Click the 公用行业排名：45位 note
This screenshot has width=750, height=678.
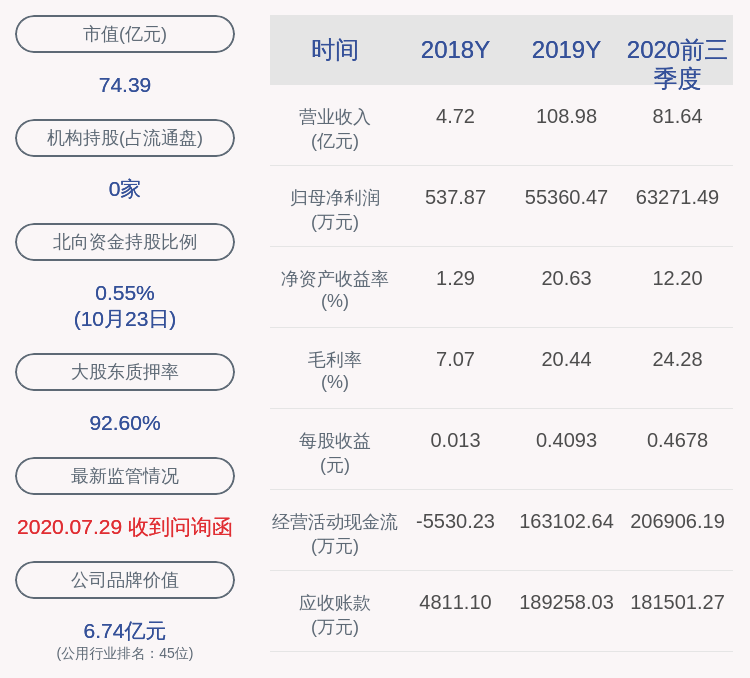point(125,654)
